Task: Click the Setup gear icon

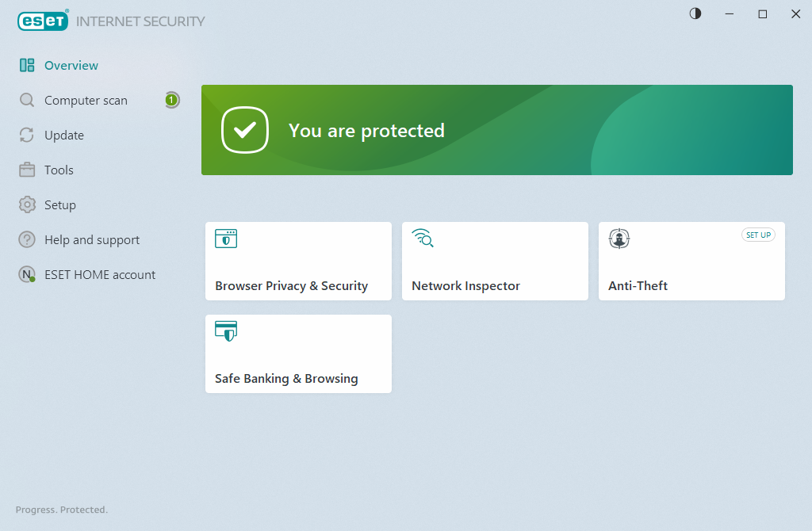Action: pos(27,205)
